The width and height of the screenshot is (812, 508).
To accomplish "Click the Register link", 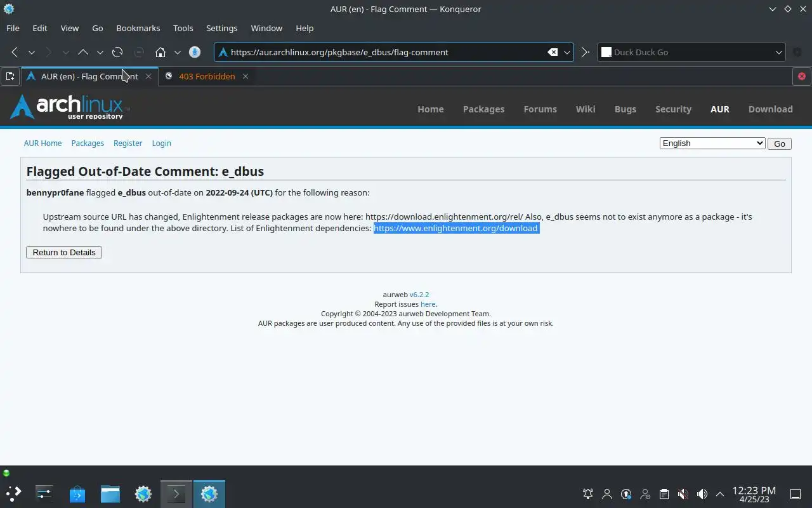I will pos(128,144).
